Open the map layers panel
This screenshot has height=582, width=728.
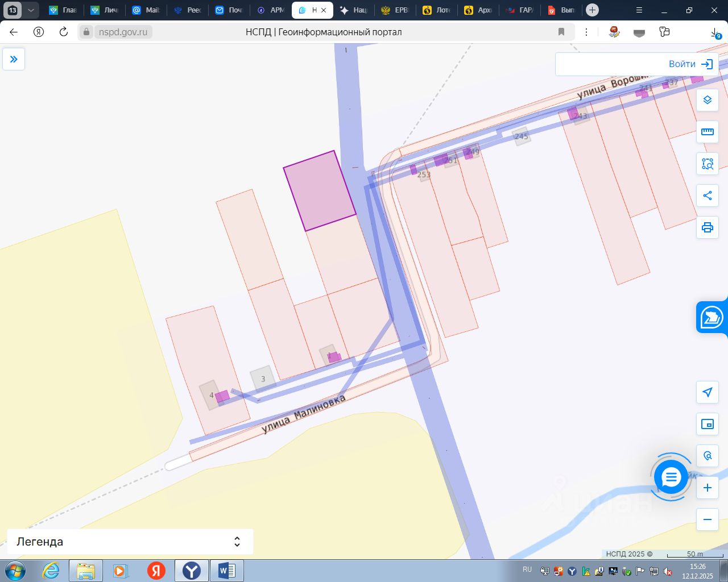pos(708,100)
